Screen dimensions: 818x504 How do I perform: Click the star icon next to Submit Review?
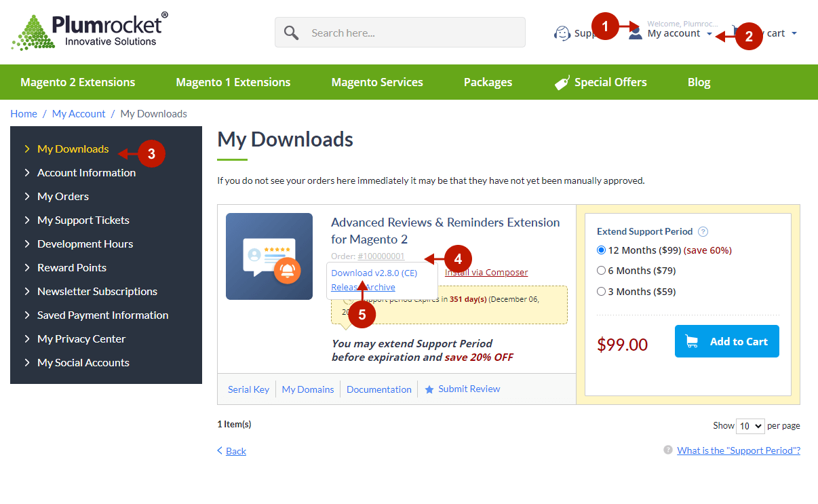(x=429, y=389)
